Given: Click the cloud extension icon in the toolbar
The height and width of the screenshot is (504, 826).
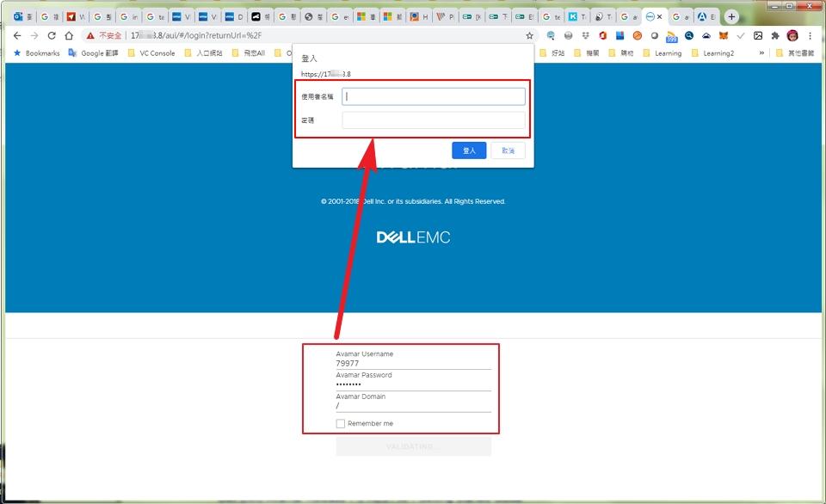Looking at the screenshot, I should point(706,35).
